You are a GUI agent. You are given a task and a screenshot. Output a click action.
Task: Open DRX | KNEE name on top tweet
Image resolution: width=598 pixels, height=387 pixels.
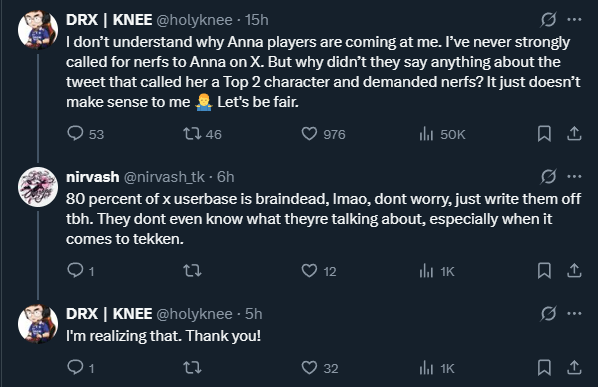pyautogui.click(x=109, y=20)
